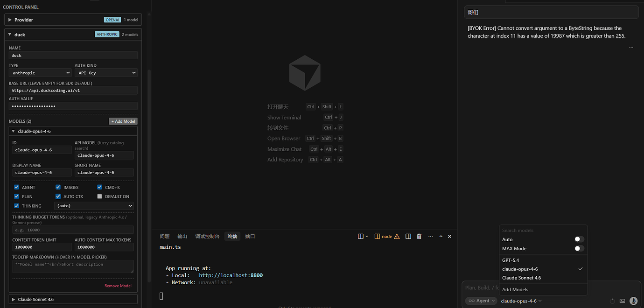The image size is (644, 308).
Task: Expand the Provider section
Action: [x=73, y=20]
